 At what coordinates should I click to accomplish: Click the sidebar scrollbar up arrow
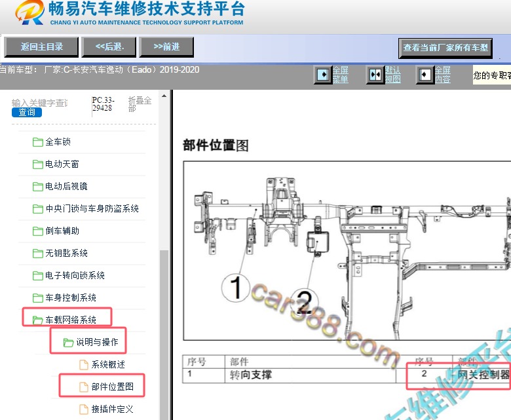pyautogui.click(x=164, y=96)
